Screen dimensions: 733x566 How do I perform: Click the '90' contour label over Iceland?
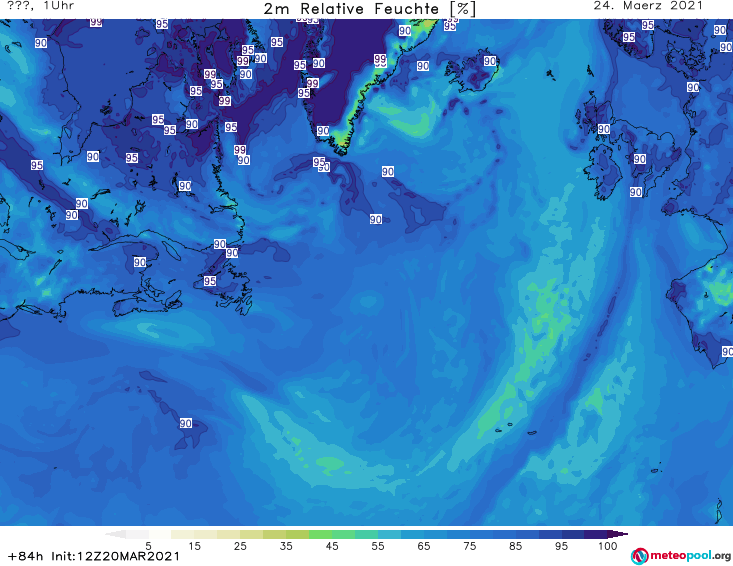489,61
